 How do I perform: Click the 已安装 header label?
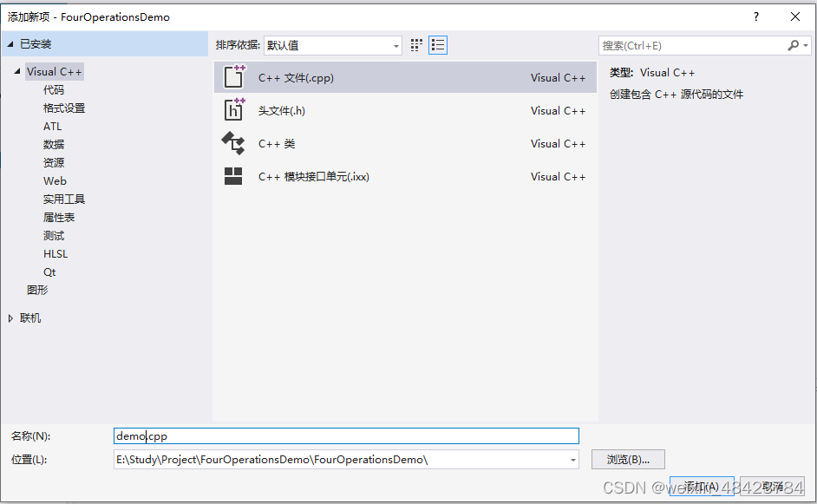point(36,44)
